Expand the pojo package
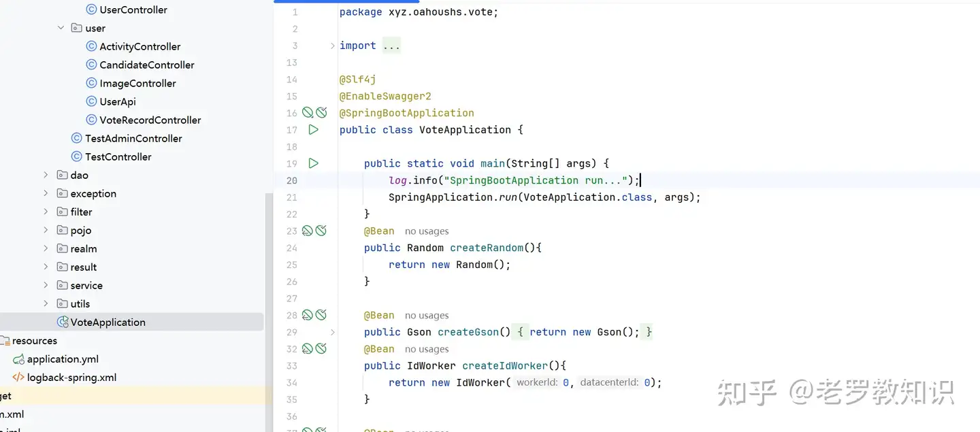The height and width of the screenshot is (432, 980). tap(46, 230)
